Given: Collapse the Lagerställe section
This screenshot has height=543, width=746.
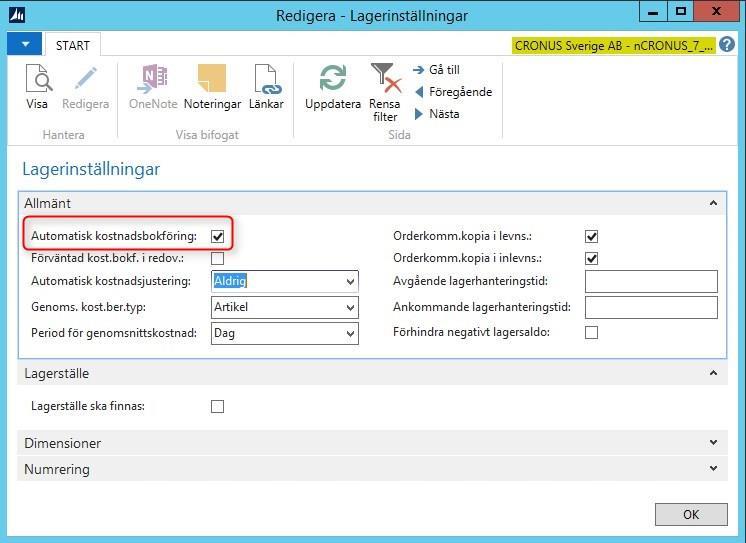Looking at the screenshot, I should click(x=713, y=373).
